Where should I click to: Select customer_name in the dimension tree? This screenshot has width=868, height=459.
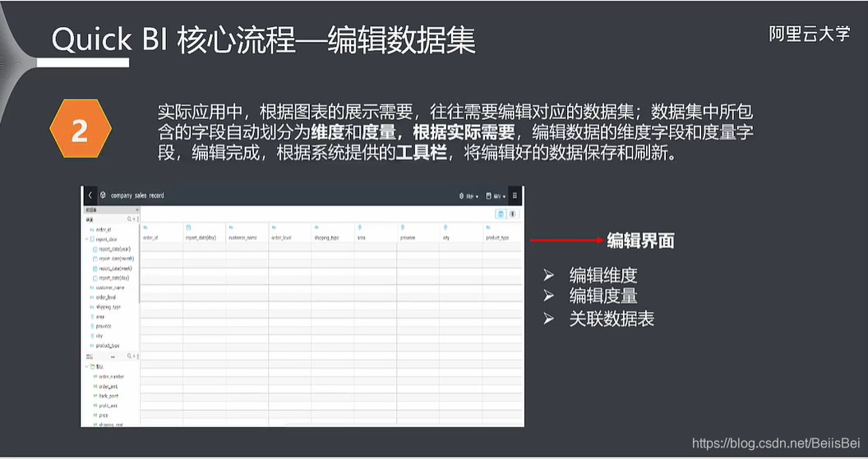click(110, 287)
